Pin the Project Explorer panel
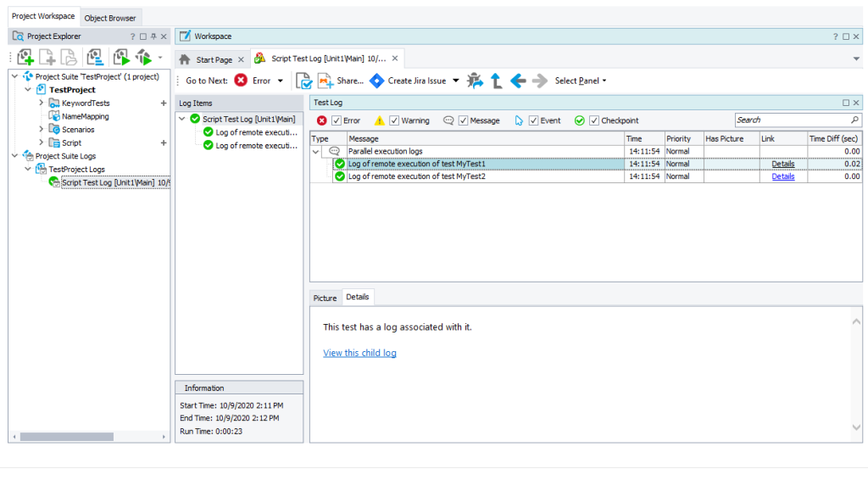 point(153,36)
